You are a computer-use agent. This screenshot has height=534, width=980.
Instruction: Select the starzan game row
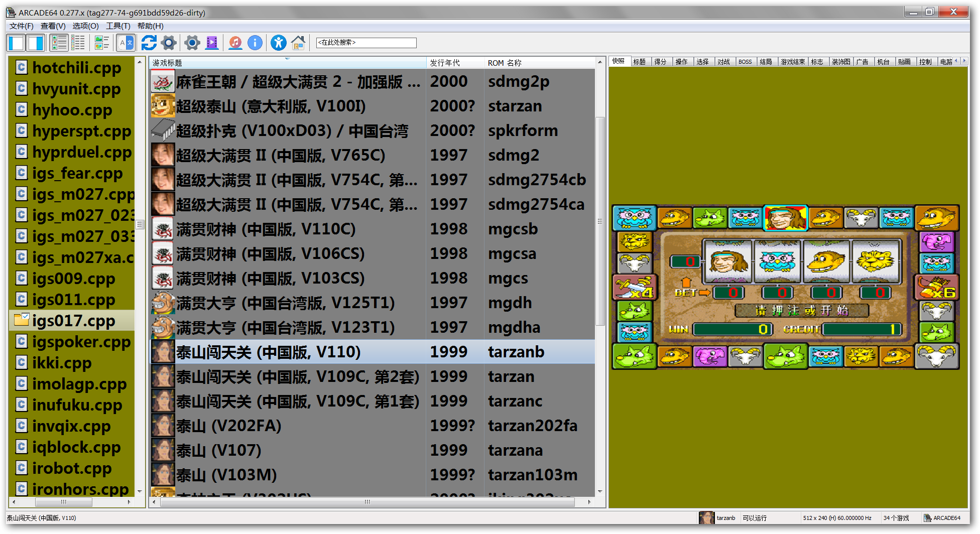click(373, 106)
